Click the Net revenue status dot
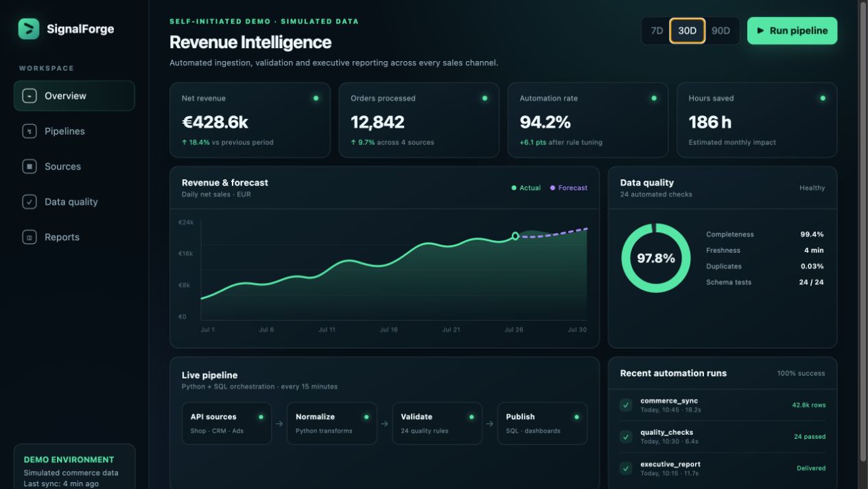 pos(316,98)
